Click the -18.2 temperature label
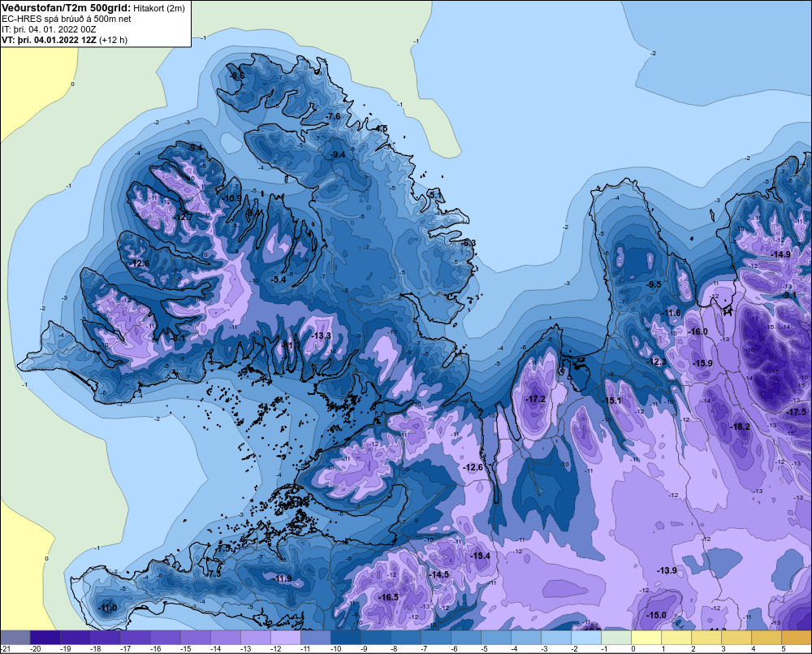 tap(740, 427)
